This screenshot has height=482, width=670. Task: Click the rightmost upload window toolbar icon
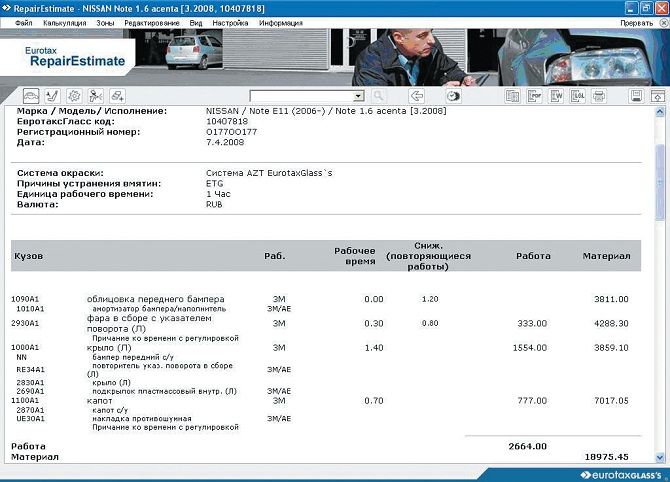[658, 96]
